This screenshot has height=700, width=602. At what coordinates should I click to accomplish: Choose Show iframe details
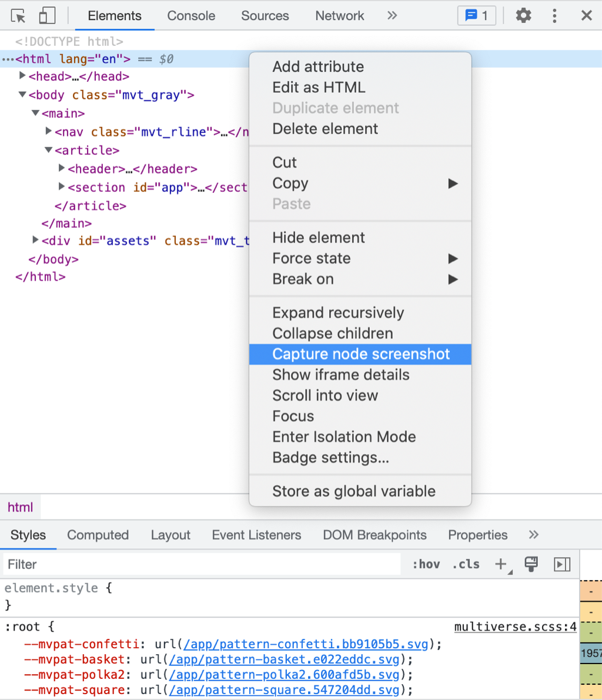coord(360,375)
